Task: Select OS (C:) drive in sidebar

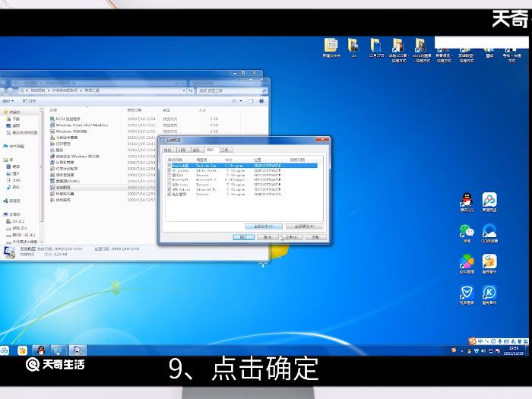Action: (15, 221)
